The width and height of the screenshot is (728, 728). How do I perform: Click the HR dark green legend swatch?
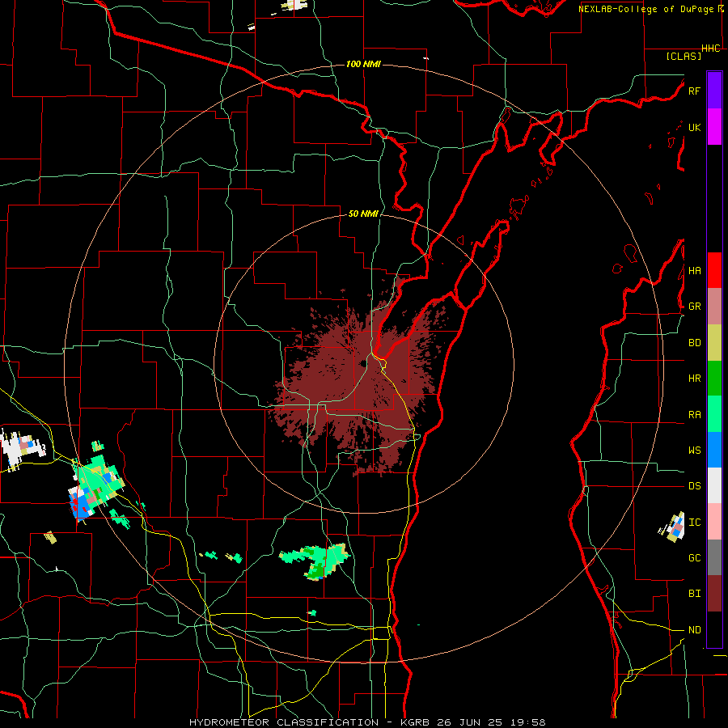(714, 378)
